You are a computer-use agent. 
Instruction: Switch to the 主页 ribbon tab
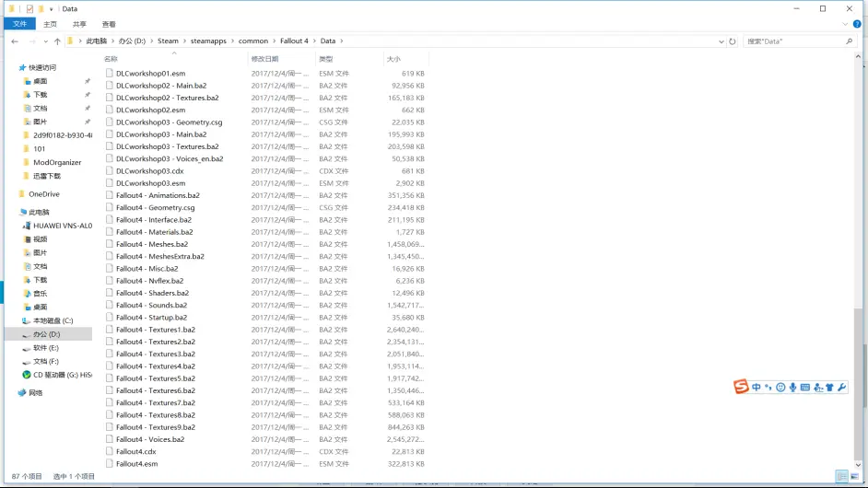pos(50,24)
